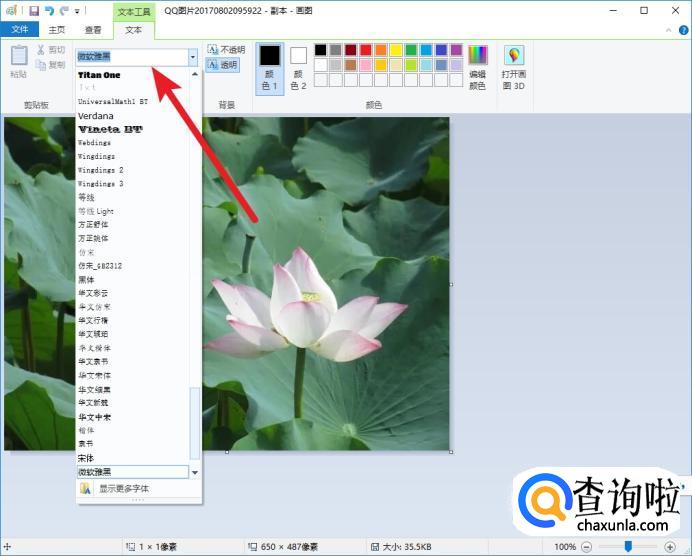692x556 pixels.
Task: Select the Color 2 white box
Action: 298,56
